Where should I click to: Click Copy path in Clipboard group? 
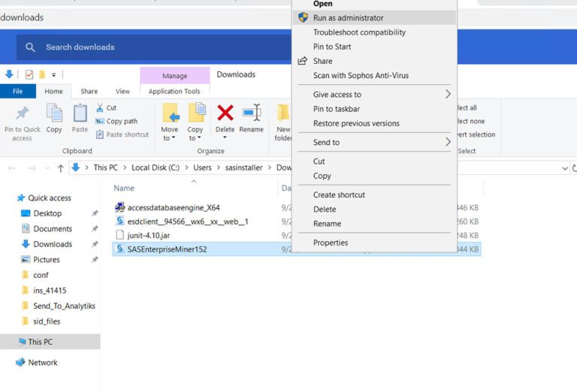(116, 121)
